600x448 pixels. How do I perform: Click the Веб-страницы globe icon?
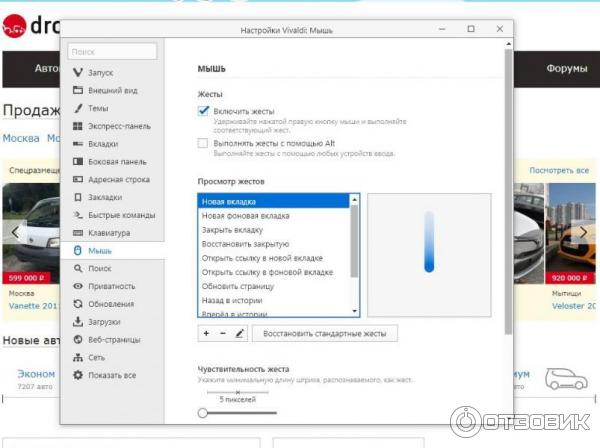point(78,340)
